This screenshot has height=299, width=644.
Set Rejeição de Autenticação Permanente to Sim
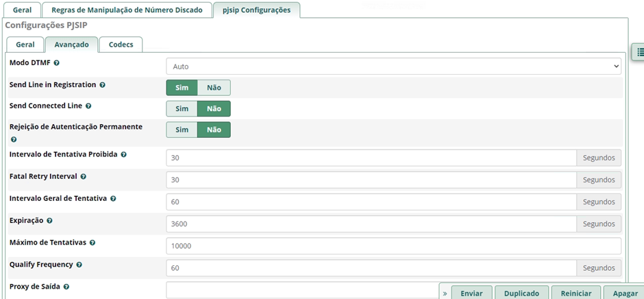click(182, 130)
